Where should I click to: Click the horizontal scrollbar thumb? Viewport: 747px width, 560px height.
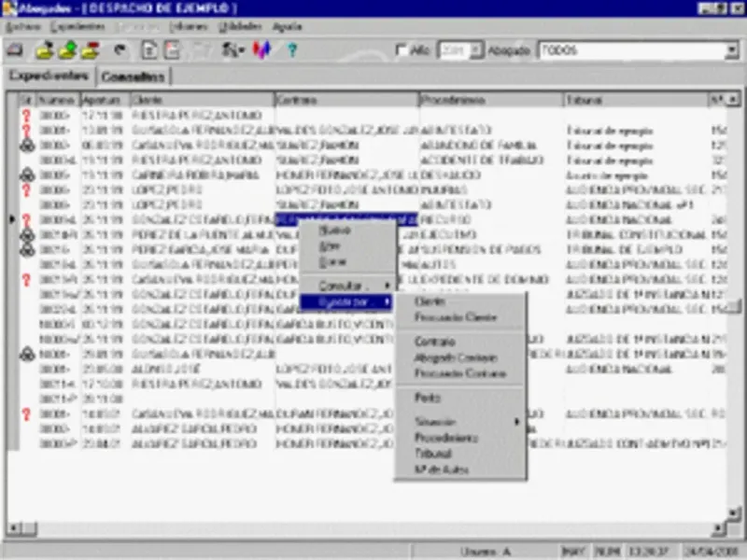click(x=30, y=527)
